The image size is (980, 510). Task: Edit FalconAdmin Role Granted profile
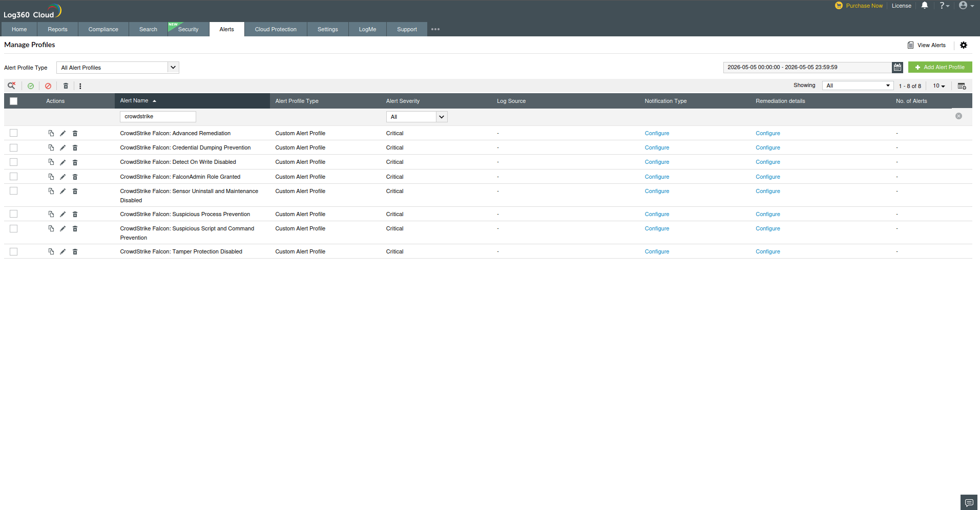(x=62, y=177)
